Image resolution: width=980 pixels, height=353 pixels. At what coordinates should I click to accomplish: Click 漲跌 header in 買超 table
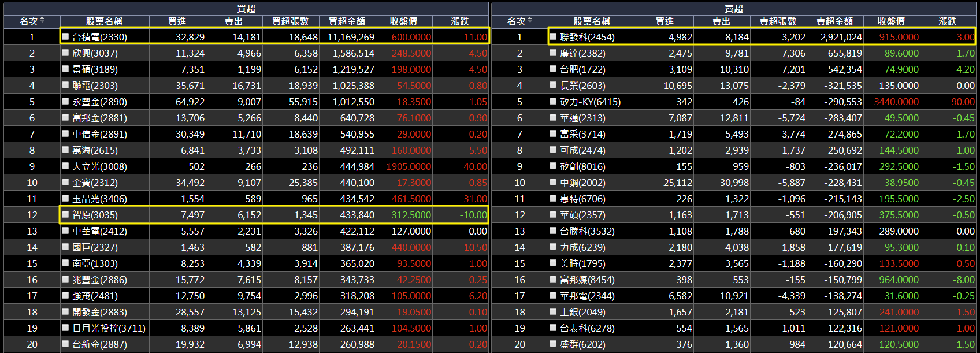[x=460, y=21]
